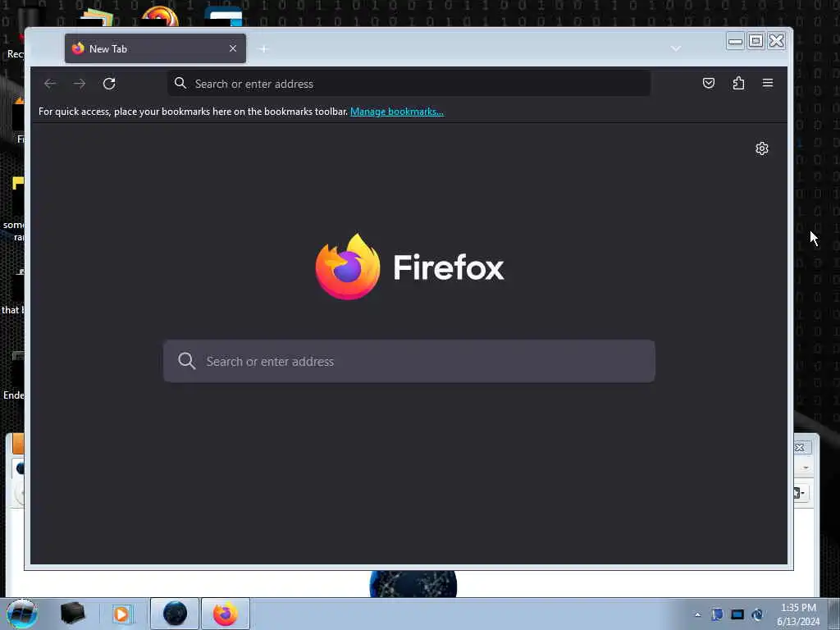Open Save to Pocket icon
The image size is (840, 630).
point(709,83)
